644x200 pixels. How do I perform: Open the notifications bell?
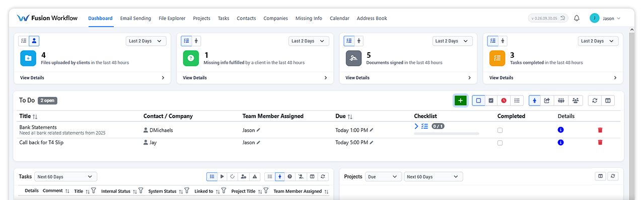[x=577, y=18]
